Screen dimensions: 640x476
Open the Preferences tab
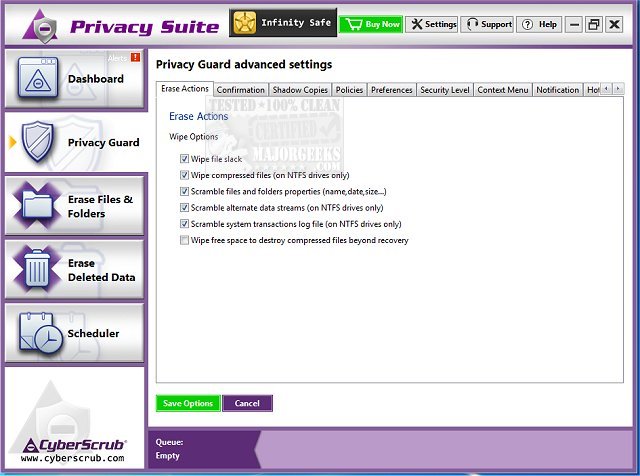tap(391, 90)
